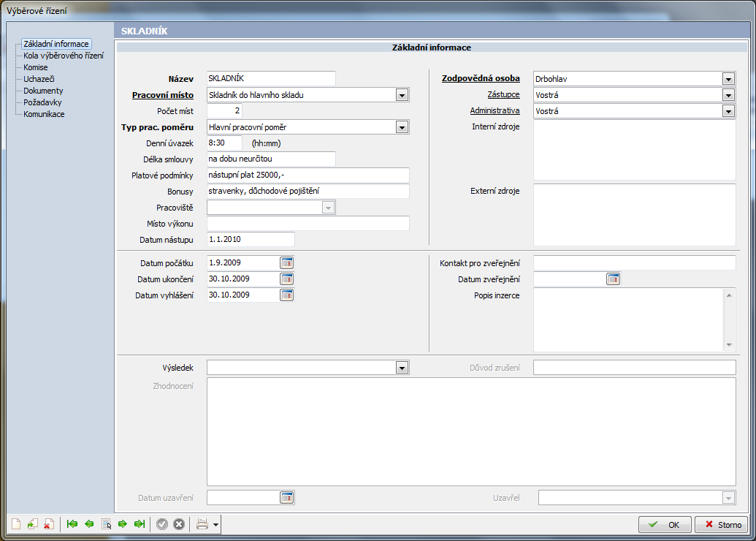Follow the Zodpovědná osoba link label

[481, 78]
